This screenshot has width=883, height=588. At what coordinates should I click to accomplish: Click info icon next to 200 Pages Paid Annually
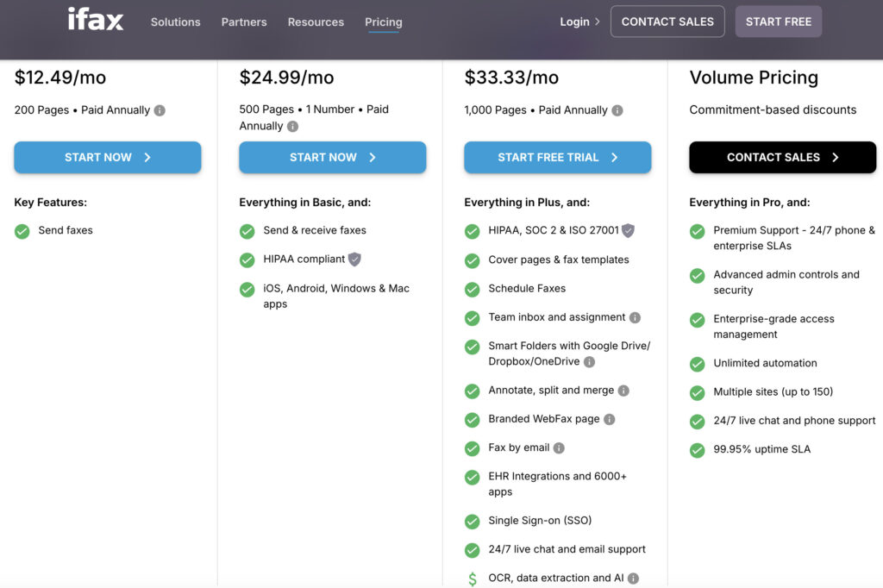click(160, 110)
